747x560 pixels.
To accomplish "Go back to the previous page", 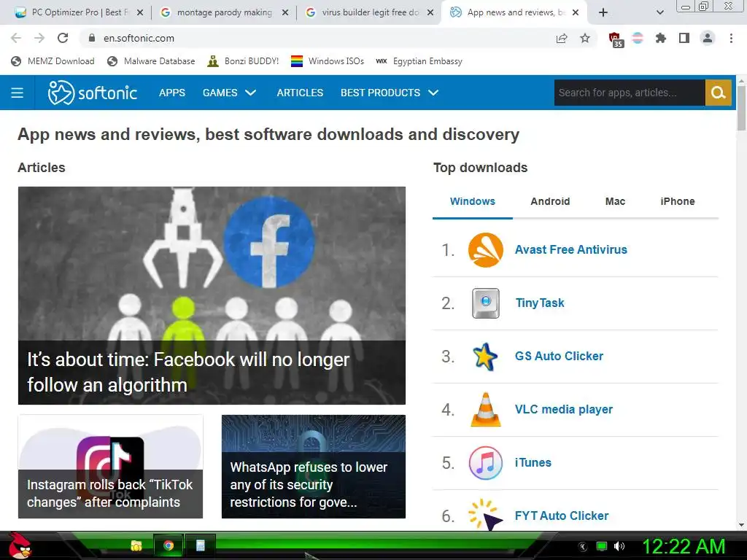I will click(16, 38).
